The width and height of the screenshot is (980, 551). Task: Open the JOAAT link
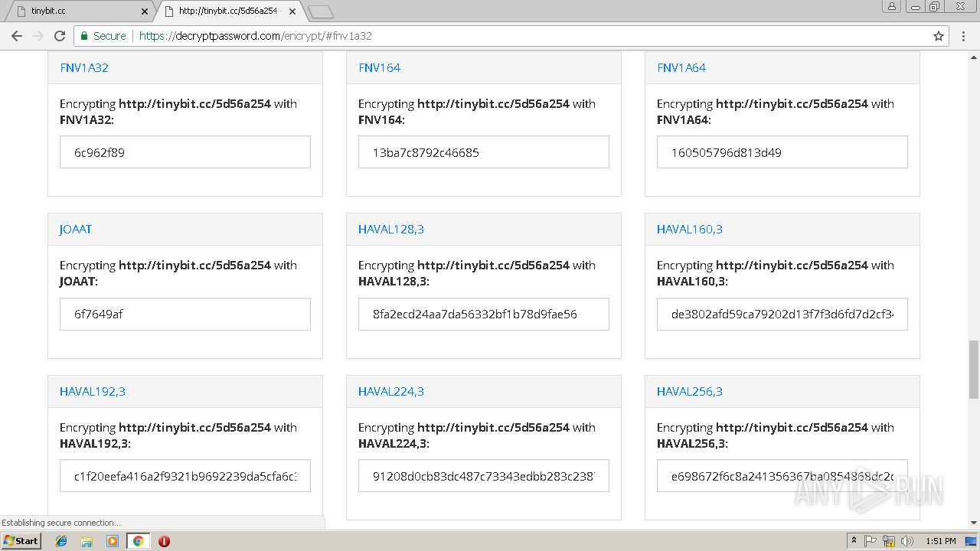(x=76, y=229)
